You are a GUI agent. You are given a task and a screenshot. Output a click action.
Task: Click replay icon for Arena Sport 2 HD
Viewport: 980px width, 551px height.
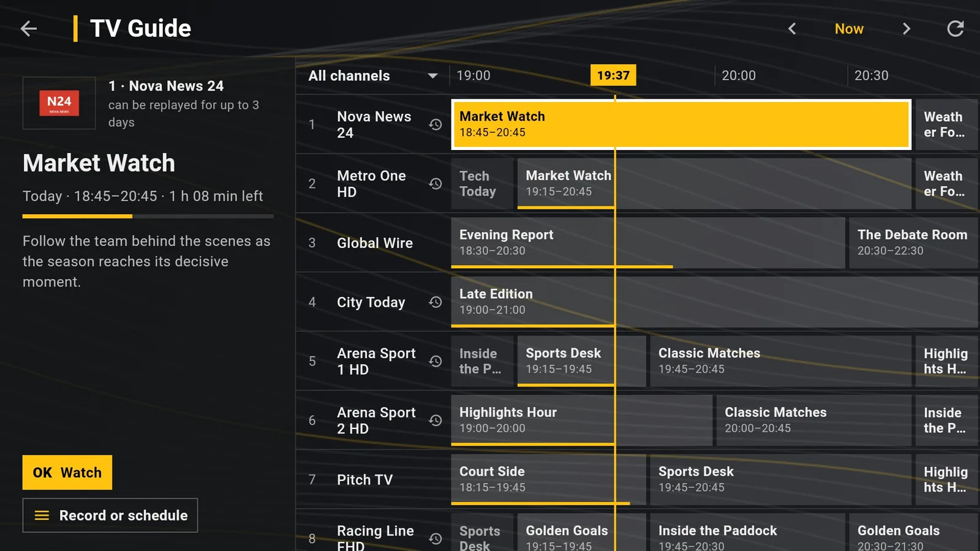pyautogui.click(x=435, y=421)
